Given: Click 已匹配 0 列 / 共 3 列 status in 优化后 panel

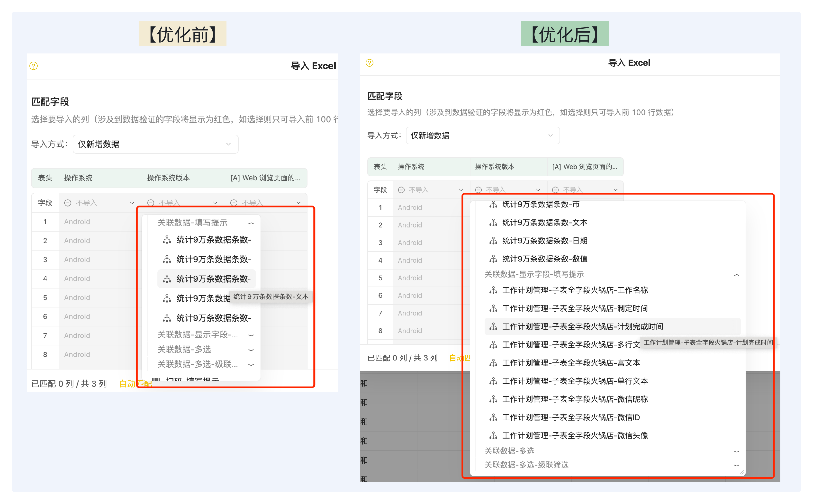Looking at the screenshot, I should [x=402, y=358].
